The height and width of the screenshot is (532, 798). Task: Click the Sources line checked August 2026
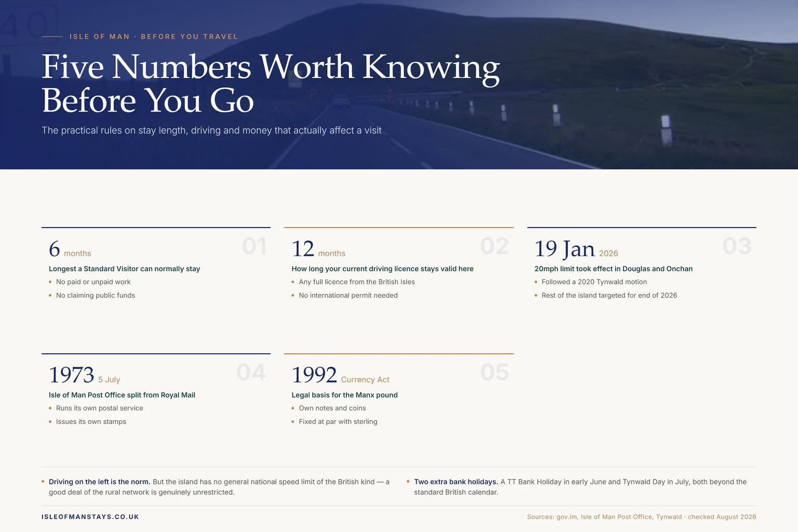pyautogui.click(x=642, y=517)
